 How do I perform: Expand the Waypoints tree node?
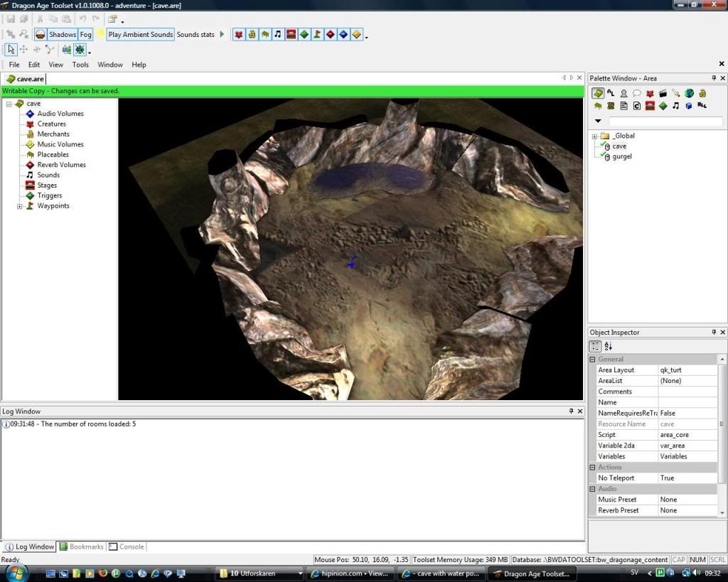point(20,206)
